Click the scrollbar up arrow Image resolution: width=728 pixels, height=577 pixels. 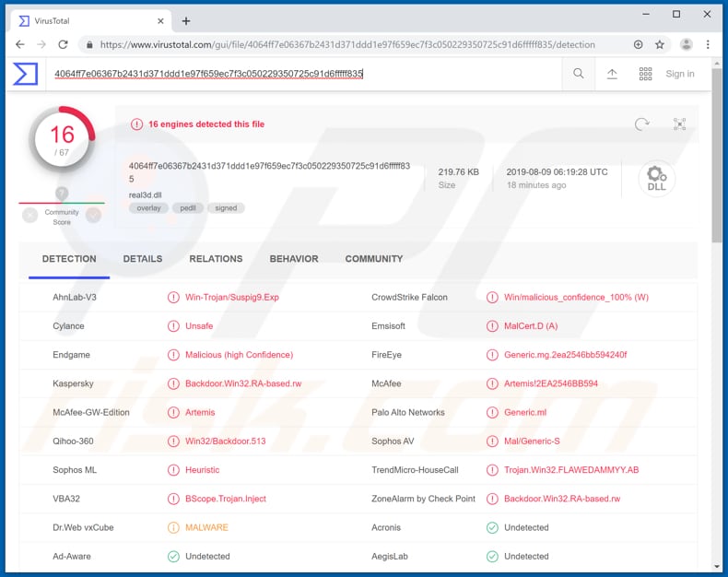coord(717,63)
